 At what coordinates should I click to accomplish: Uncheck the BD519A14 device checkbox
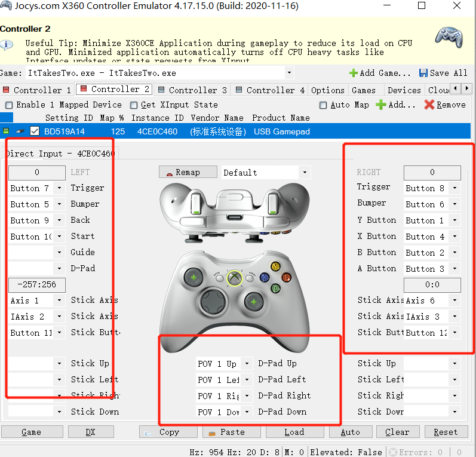click(35, 131)
